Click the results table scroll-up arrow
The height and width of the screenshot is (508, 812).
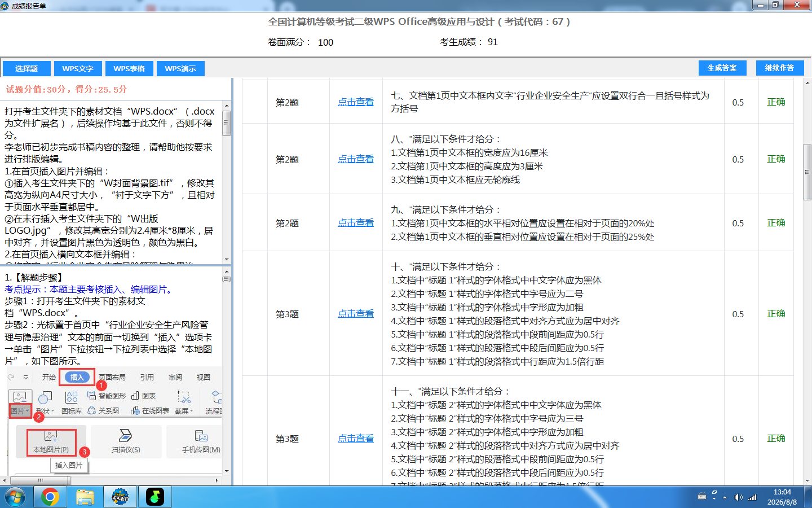tap(807, 83)
